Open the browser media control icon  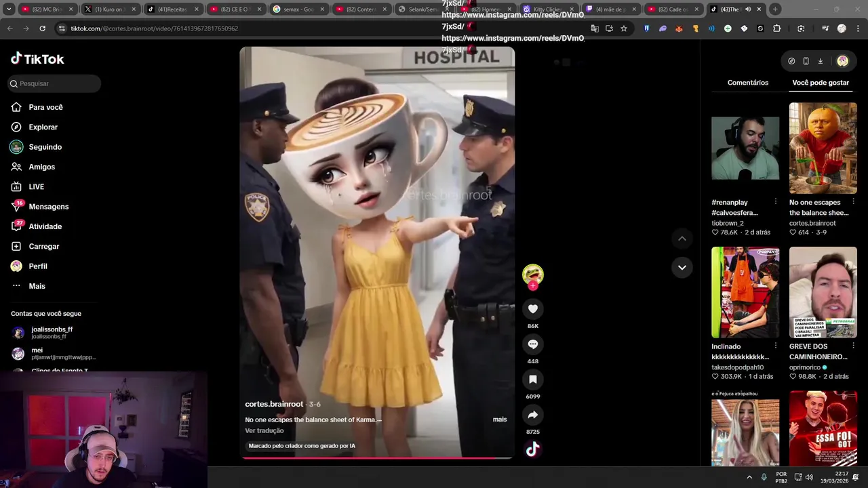(825, 28)
